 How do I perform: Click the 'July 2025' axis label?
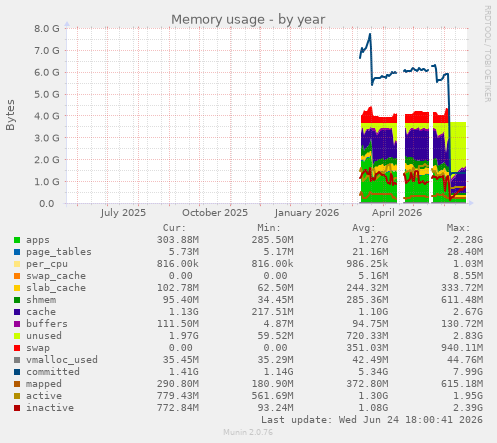click(123, 213)
